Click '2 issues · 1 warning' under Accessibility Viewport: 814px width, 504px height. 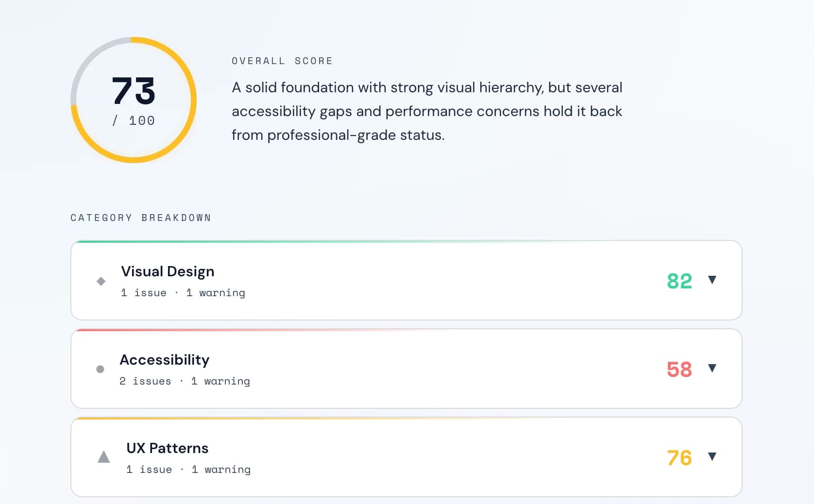[186, 381]
